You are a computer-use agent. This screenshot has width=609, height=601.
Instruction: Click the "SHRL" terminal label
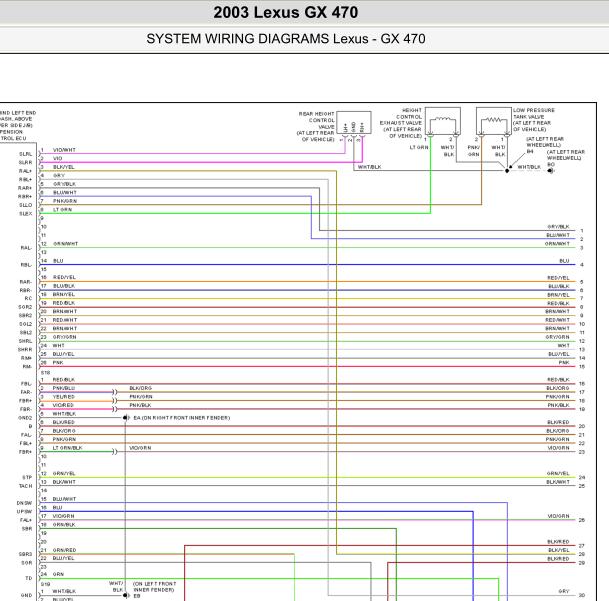[26, 341]
